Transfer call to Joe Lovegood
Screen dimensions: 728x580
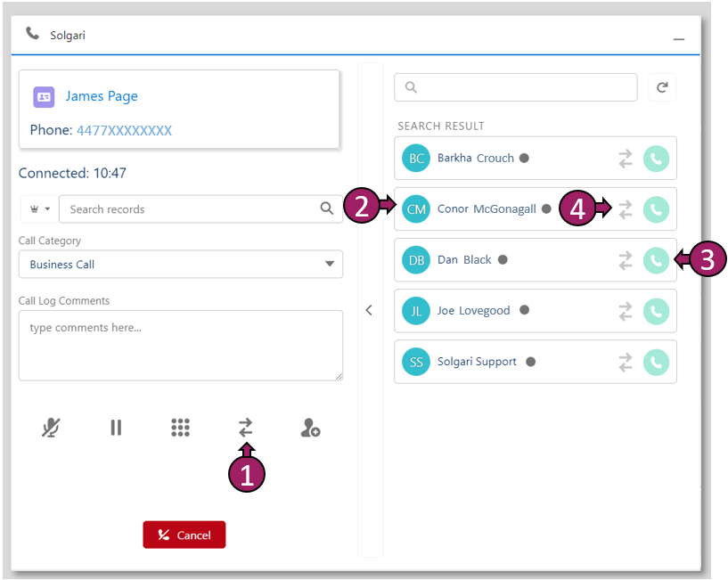pyautogui.click(x=626, y=311)
